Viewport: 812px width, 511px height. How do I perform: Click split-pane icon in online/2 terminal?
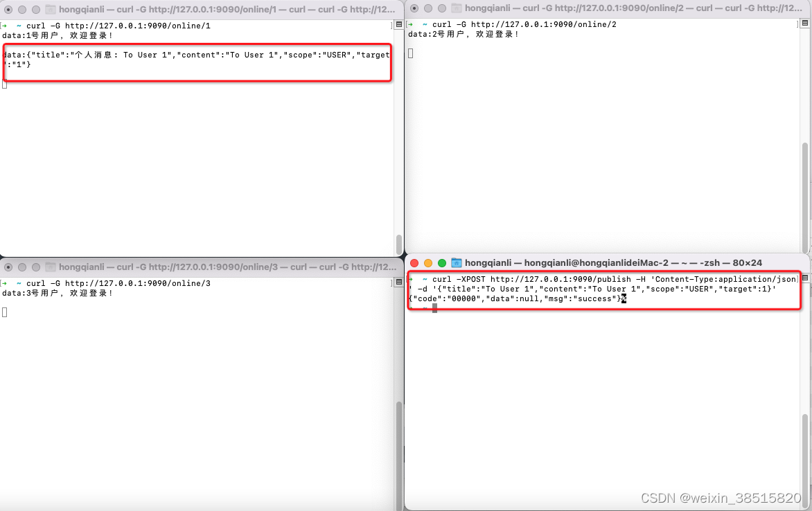805,24
